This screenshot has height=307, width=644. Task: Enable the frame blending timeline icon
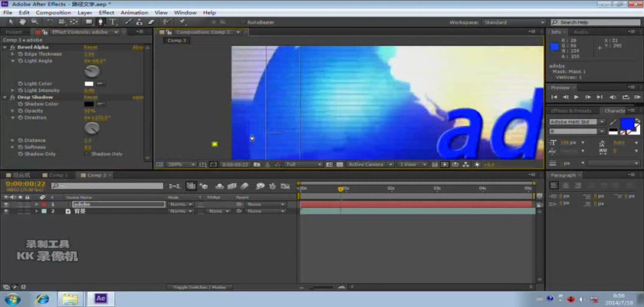click(232, 187)
